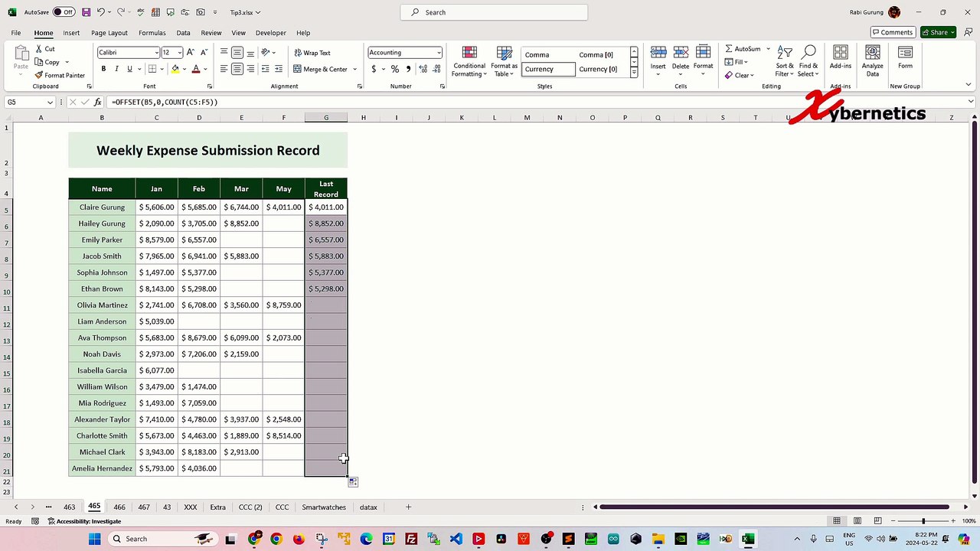Open the Data ribbon tab
The image size is (980, 551).
click(183, 33)
